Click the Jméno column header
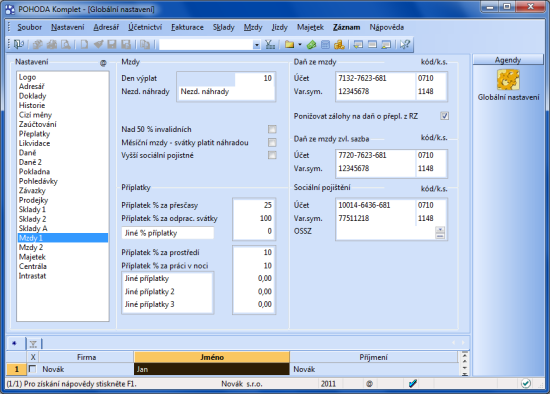 coord(212,357)
